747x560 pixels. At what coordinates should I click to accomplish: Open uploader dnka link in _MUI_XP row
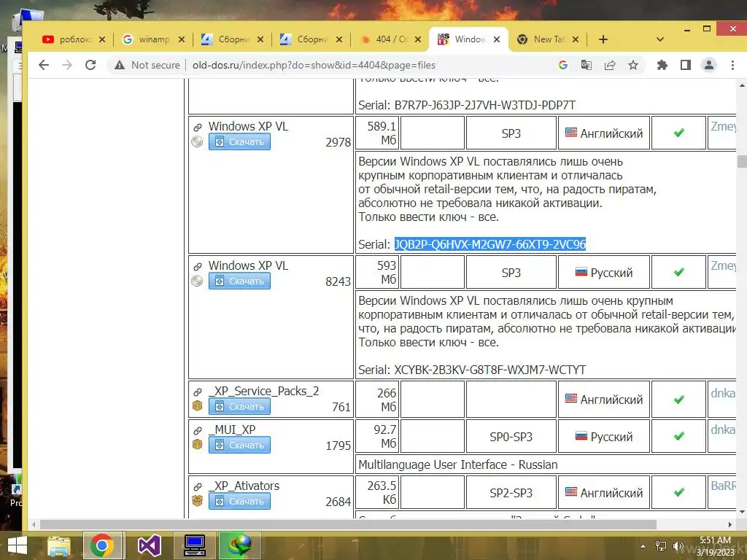[x=723, y=429]
